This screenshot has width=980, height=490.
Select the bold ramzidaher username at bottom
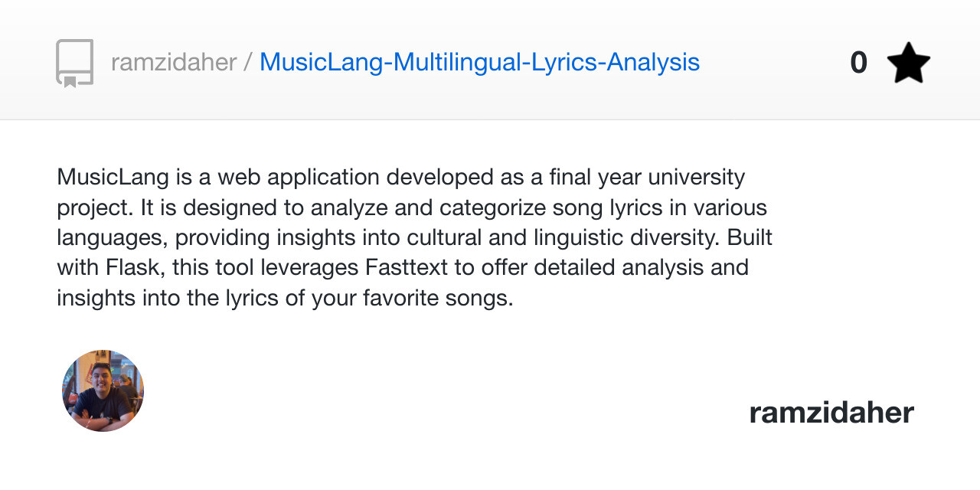(x=831, y=413)
